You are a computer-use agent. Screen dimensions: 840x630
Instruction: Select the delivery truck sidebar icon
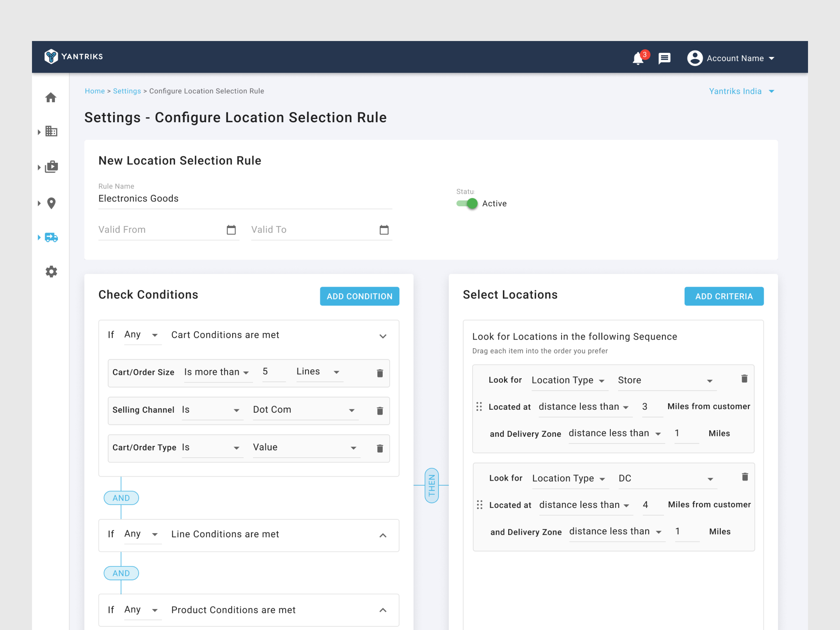(x=51, y=237)
